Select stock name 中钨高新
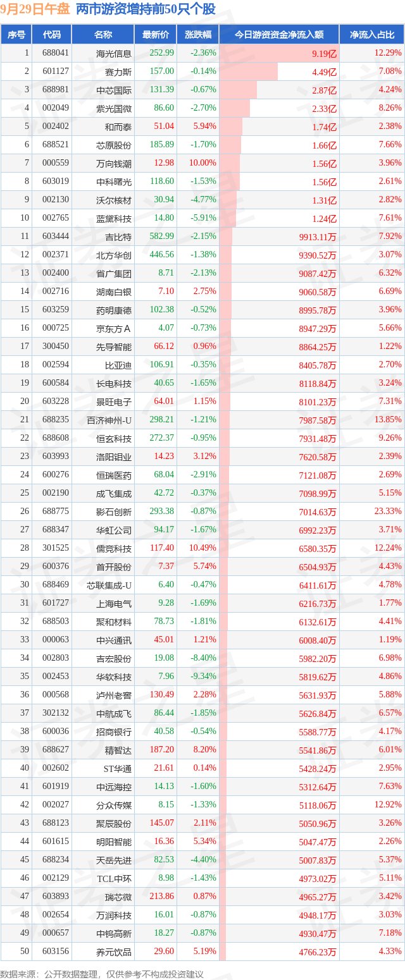Image resolution: width=405 pixels, height=980 pixels. point(114,933)
